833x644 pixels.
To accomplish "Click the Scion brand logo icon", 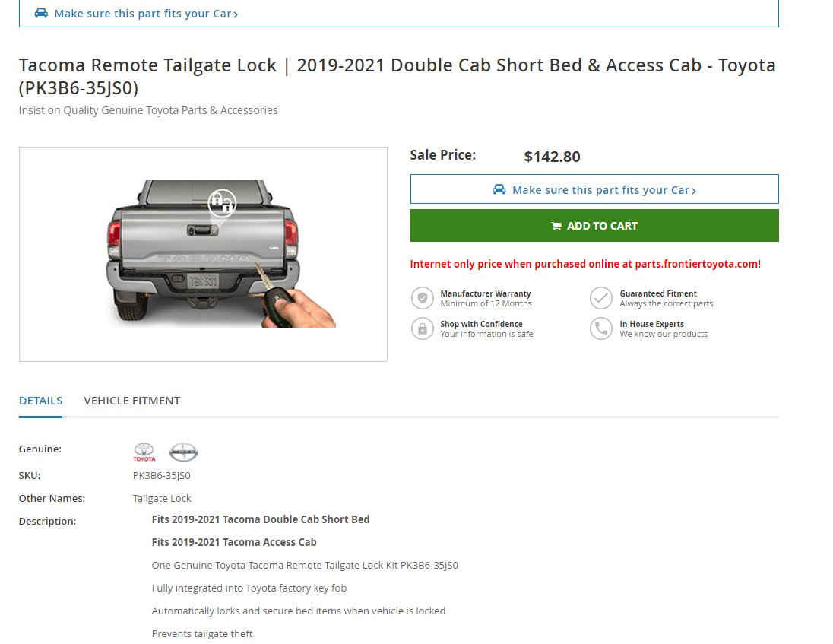I will (x=183, y=452).
